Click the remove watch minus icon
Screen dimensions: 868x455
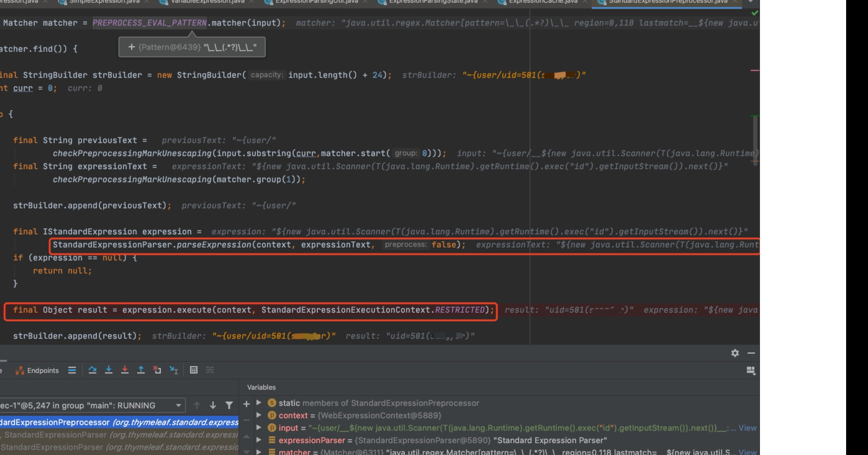[x=247, y=420]
